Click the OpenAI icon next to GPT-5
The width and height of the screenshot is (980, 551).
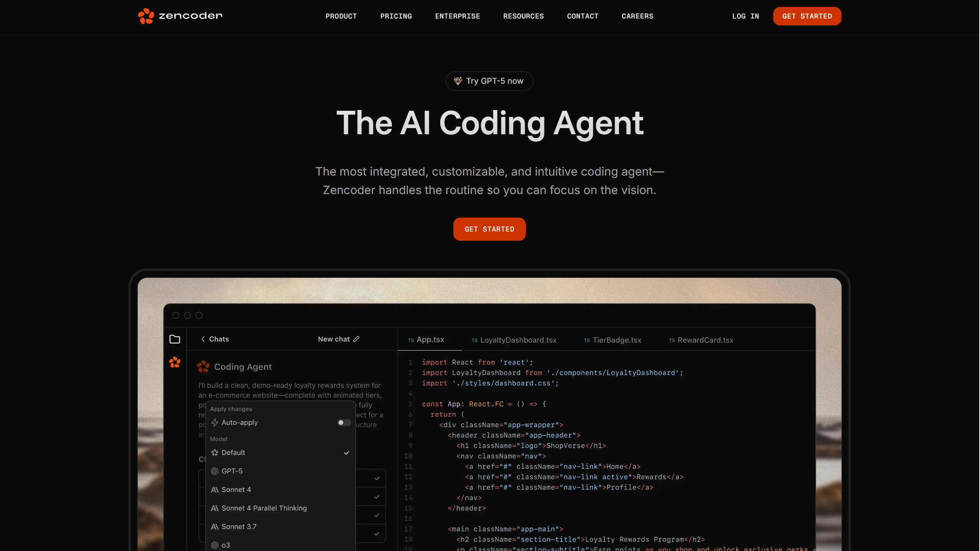[x=215, y=471]
